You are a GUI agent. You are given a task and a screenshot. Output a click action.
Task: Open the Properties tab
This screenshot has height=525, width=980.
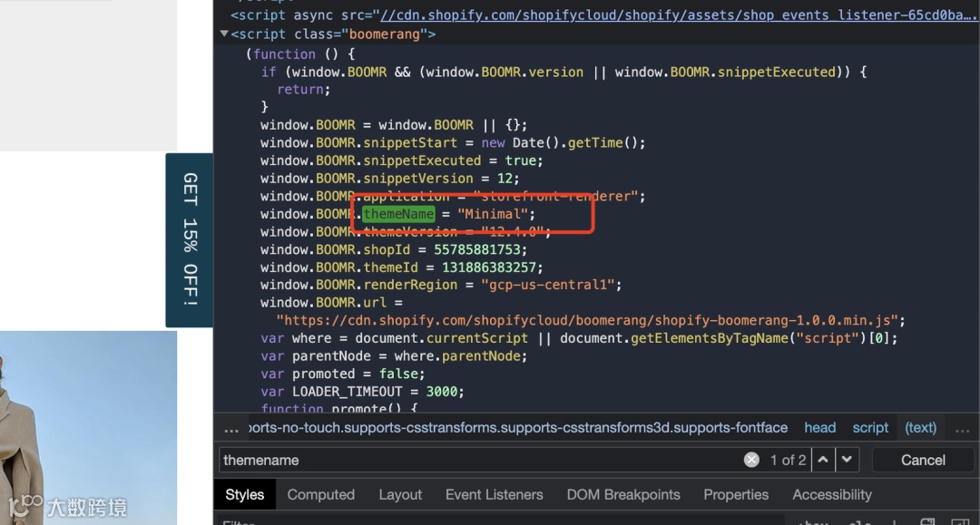point(736,494)
